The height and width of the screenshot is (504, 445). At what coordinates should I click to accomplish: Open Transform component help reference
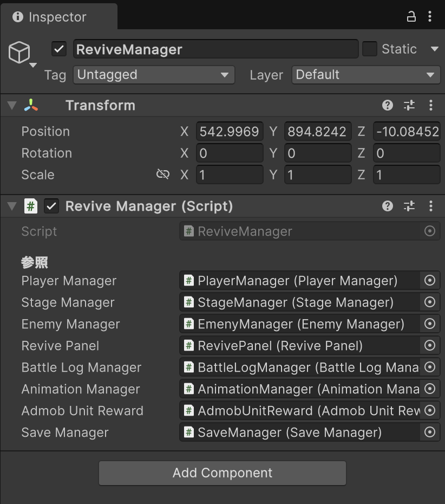[387, 105]
